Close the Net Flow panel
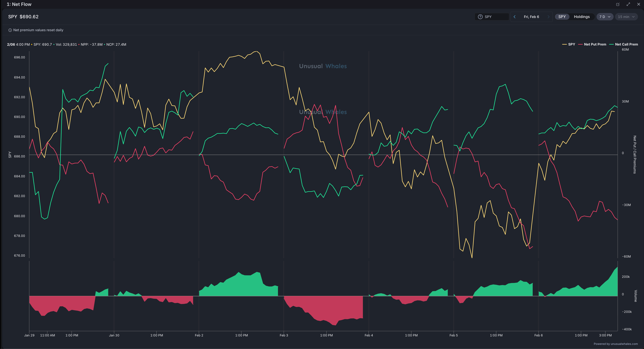644x349 pixels. (x=638, y=4)
